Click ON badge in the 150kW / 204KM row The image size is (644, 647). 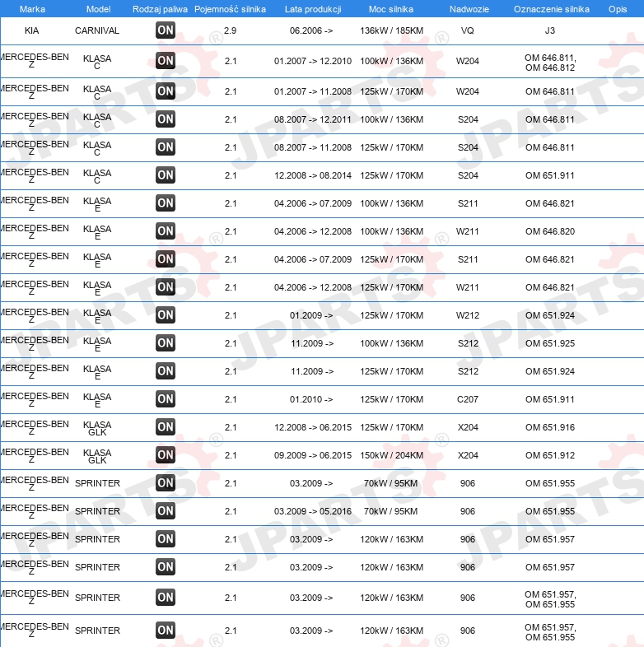coord(166,455)
